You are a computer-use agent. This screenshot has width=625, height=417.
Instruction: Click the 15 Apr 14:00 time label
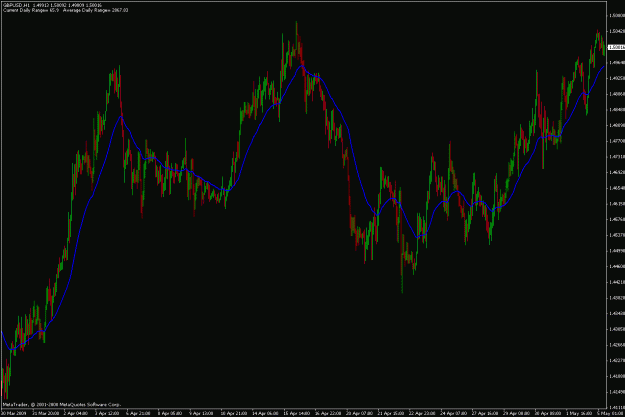297,413
